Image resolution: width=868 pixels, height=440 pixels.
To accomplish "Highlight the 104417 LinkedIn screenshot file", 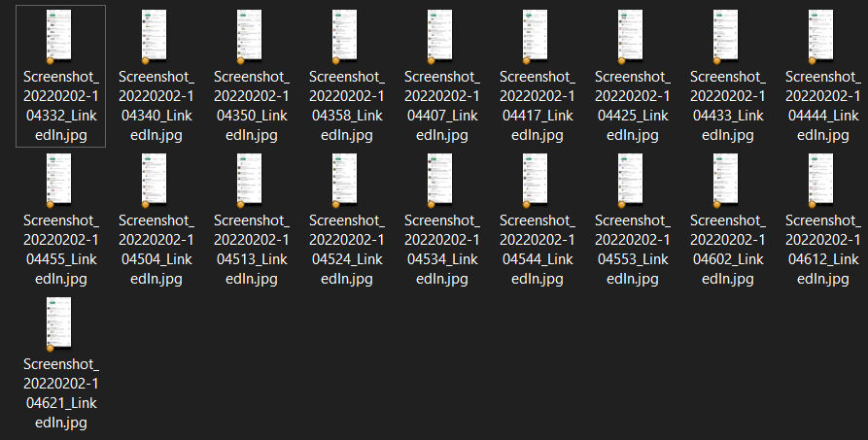I will pos(537,36).
